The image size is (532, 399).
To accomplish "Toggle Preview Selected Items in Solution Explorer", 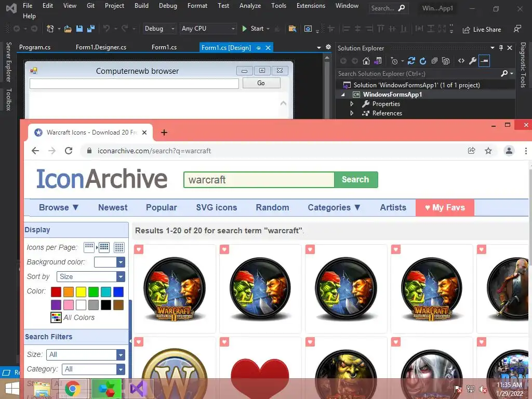I will tap(484, 61).
